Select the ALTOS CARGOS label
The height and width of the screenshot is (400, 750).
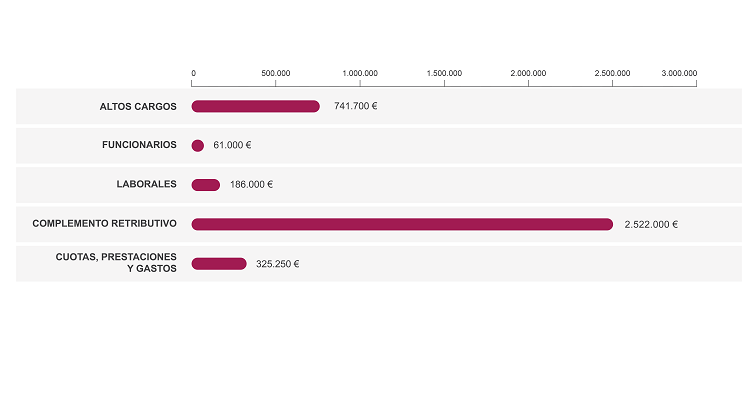click(x=138, y=106)
